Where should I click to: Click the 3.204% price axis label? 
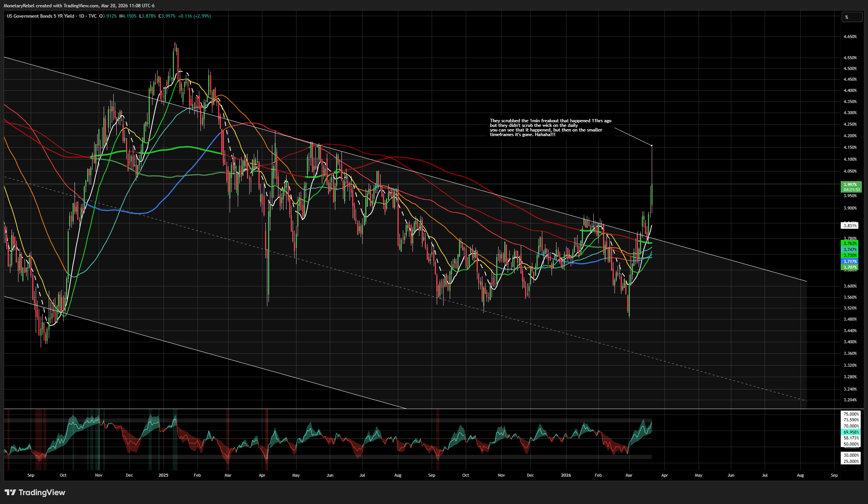pyautogui.click(x=850, y=400)
